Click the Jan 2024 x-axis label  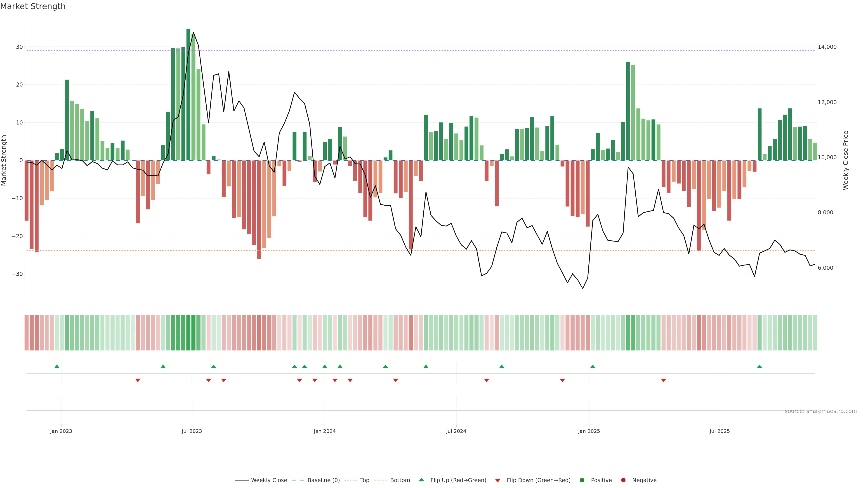click(x=325, y=431)
